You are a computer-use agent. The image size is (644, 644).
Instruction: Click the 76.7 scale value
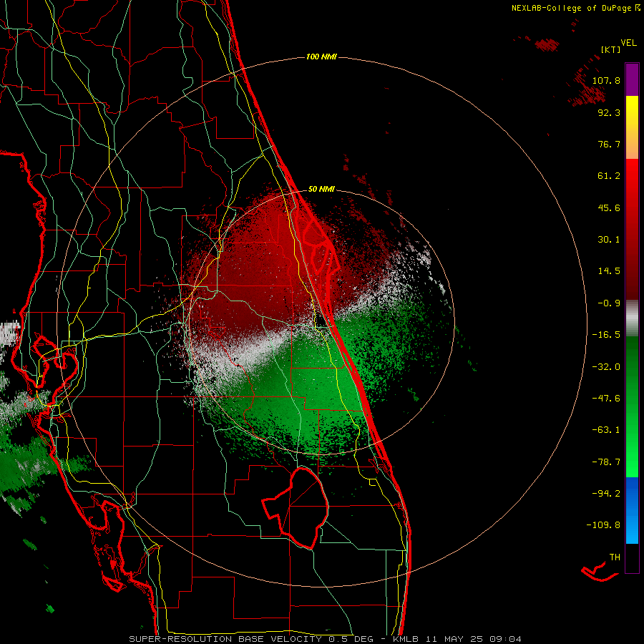pyautogui.click(x=609, y=144)
